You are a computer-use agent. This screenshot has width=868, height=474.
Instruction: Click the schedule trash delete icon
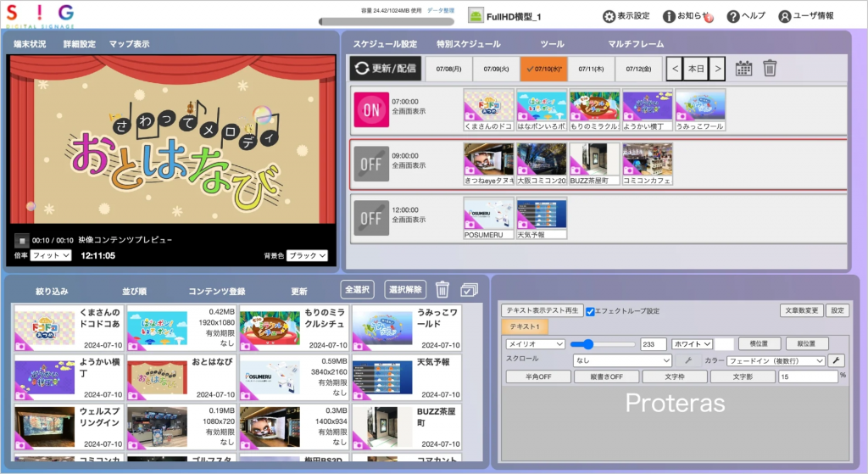coord(770,68)
